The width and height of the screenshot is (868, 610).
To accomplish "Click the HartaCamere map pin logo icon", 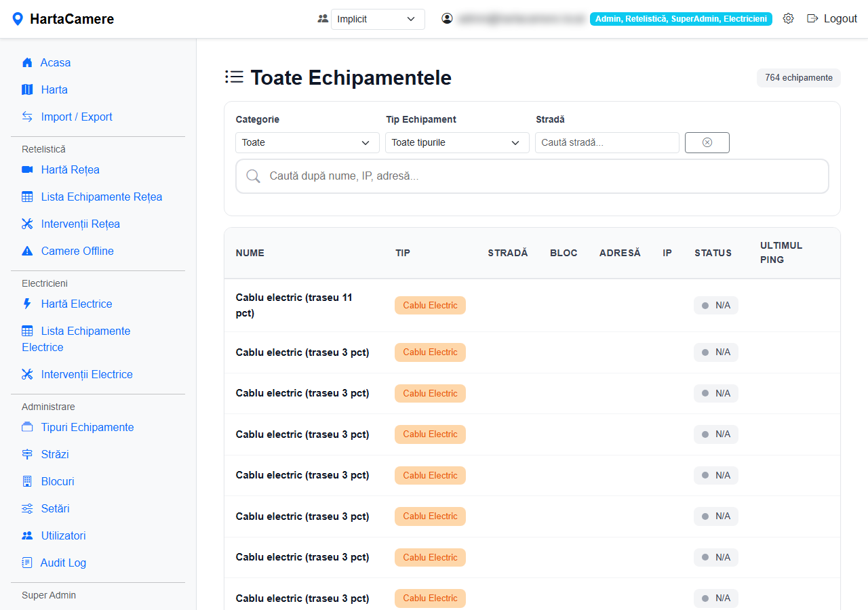I will 18,19.
